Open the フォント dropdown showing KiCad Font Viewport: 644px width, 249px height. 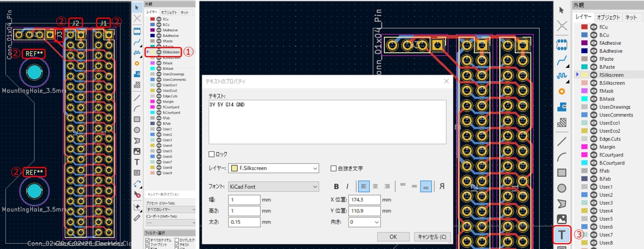click(x=273, y=186)
